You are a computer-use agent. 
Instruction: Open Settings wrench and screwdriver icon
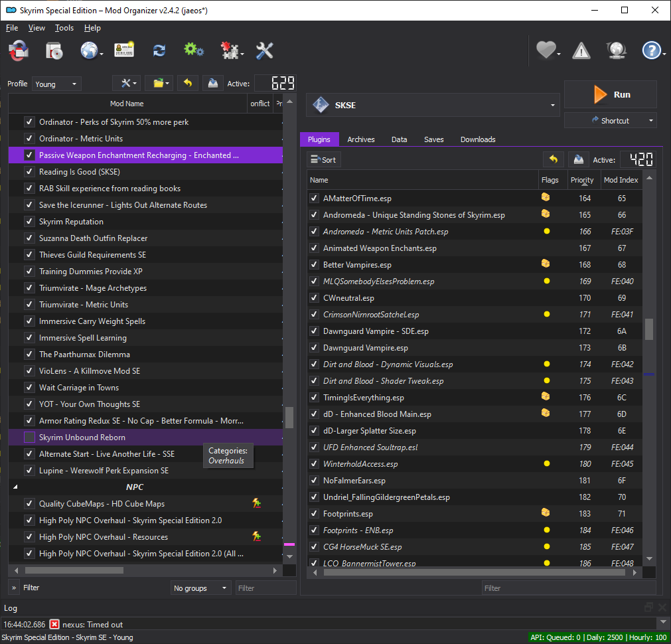click(x=264, y=50)
